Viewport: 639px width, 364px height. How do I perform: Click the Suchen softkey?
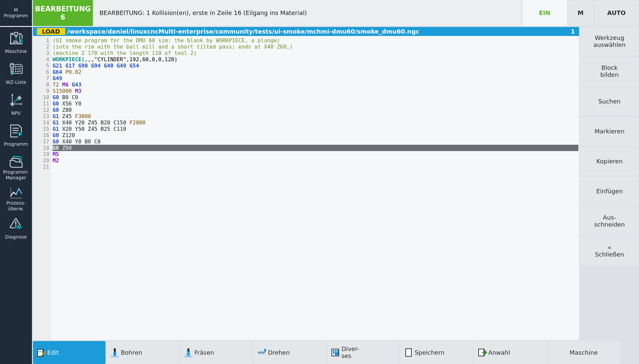[609, 101]
